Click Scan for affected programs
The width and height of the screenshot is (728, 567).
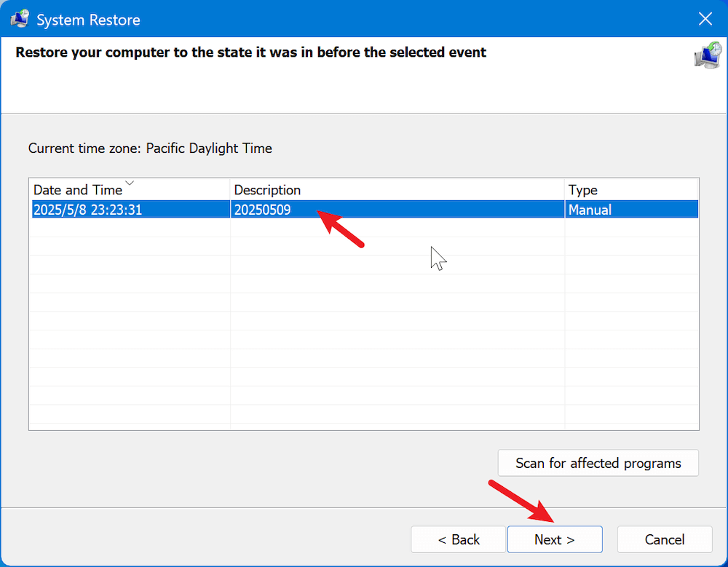[598, 463]
